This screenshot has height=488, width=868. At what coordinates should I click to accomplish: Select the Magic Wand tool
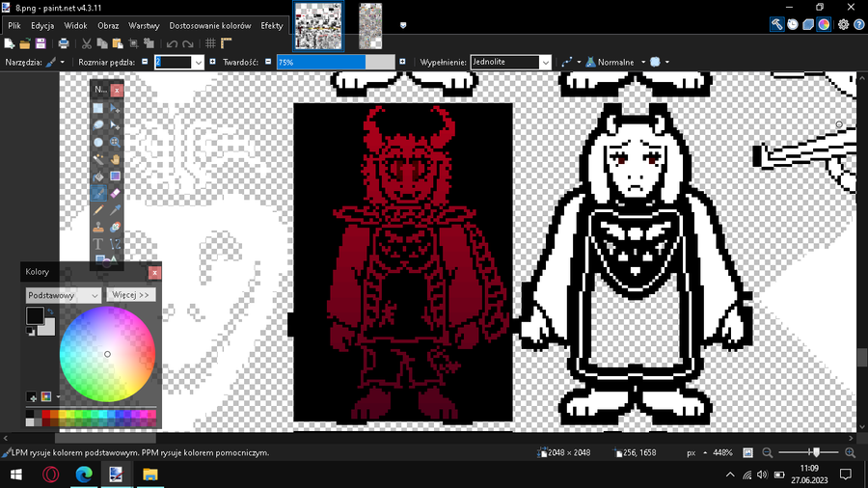[x=98, y=159]
